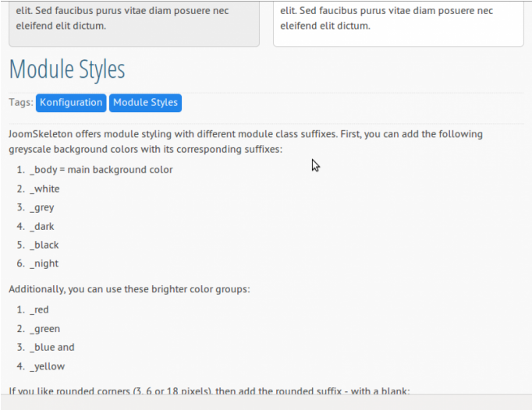Viewport: 532px width, 410px height.
Task: Click the Tags: label
Action: tap(21, 103)
